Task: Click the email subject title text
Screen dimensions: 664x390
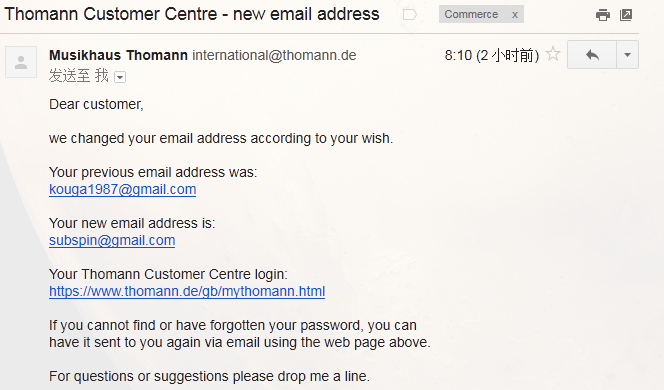Action: (x=192, y=14)
